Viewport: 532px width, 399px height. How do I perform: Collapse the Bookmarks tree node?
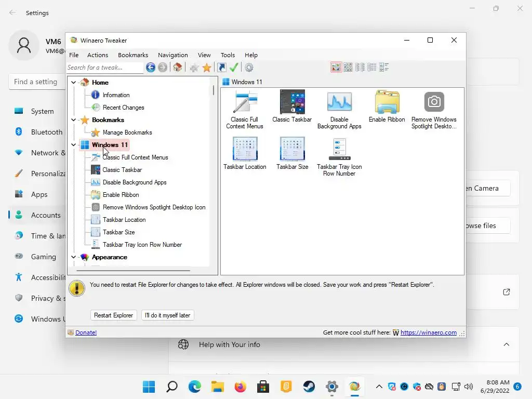pyautogui.click(x=73, y=120)
